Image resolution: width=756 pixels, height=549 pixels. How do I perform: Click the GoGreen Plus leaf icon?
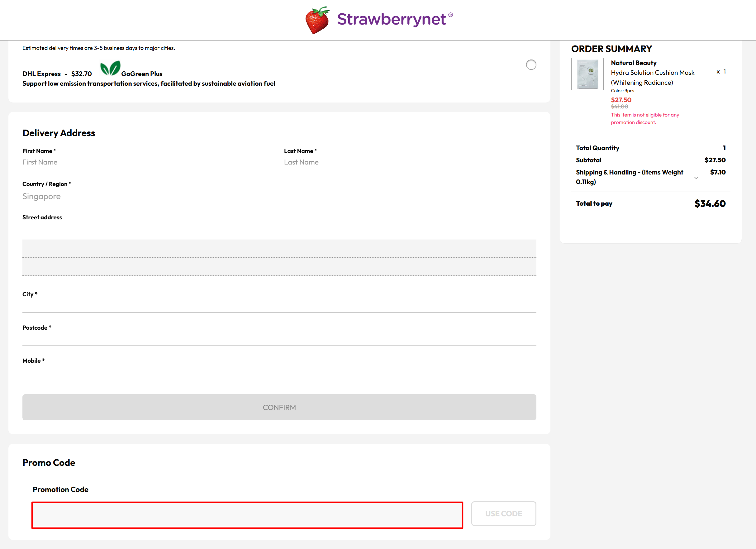click(x=110, y=68)
